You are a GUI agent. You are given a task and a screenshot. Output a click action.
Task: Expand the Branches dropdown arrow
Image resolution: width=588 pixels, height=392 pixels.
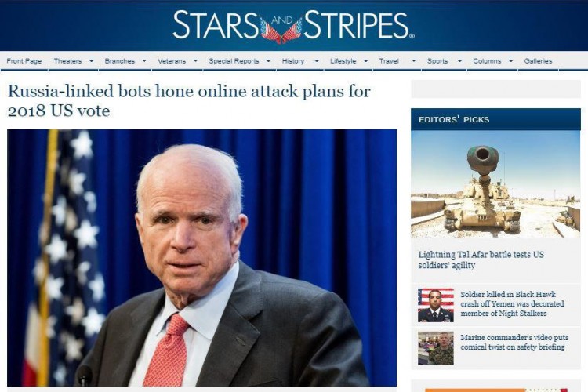click(144, 61)
